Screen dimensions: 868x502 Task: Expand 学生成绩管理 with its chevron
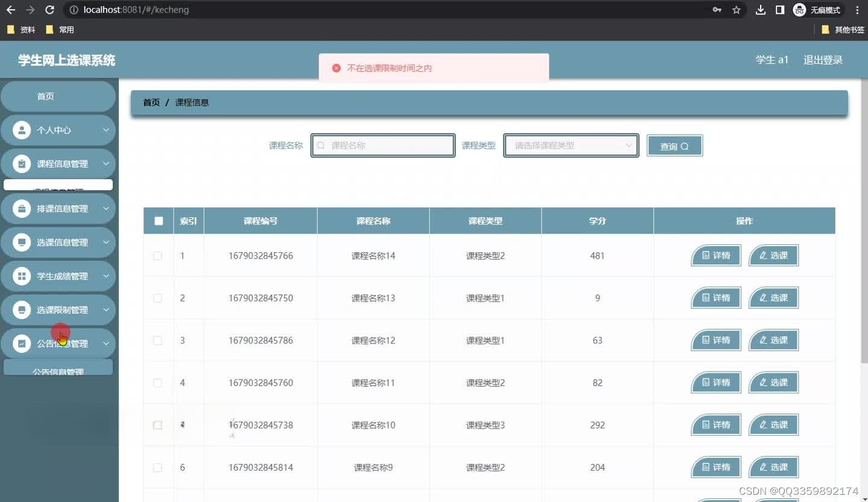coord(105,276)
